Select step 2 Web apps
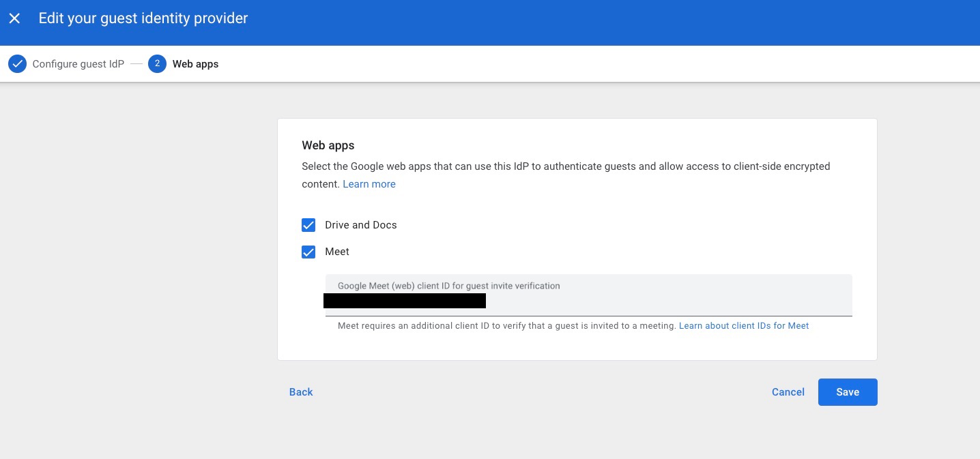Screen dimensions: 980x459 point(184,64)
